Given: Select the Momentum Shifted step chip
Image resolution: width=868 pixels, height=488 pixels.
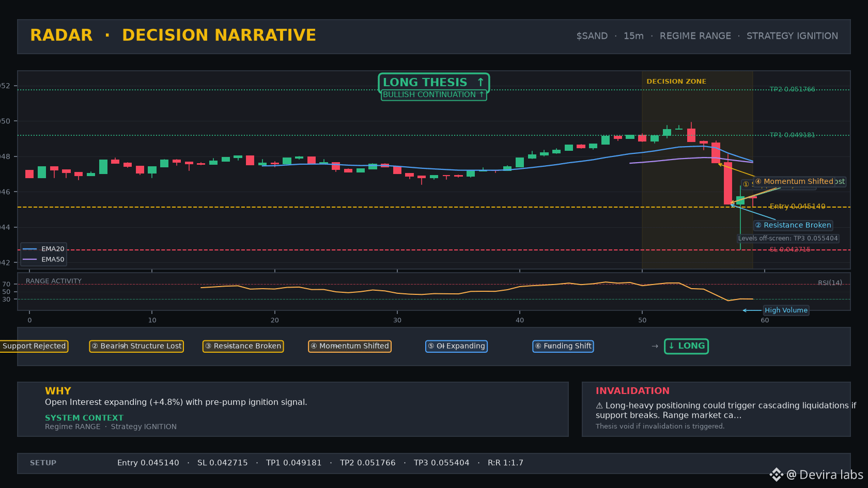Looking at the screenshot, I should (350, 346).
